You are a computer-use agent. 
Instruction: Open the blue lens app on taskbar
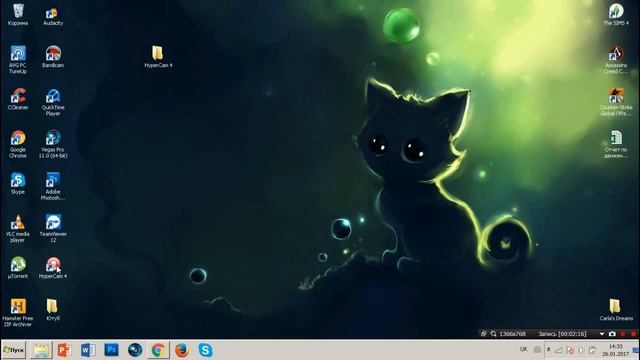coord(135,350)
